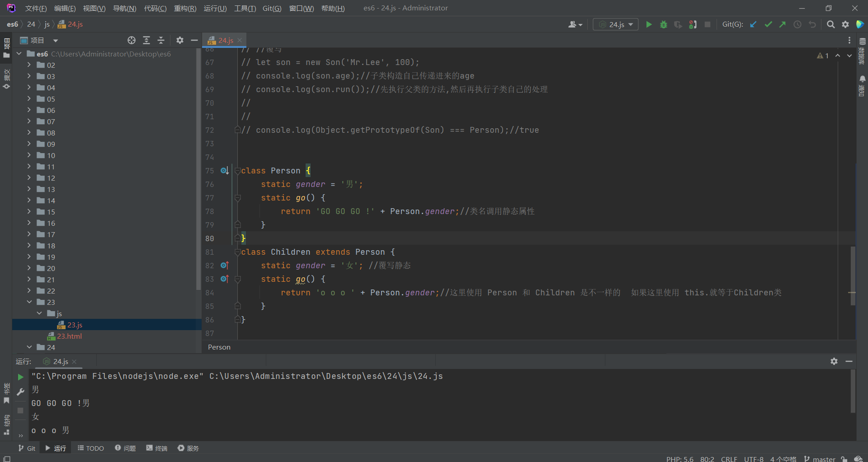Expand folder 15 in project tree
The image size is (868, 462).
click(29, 211)
